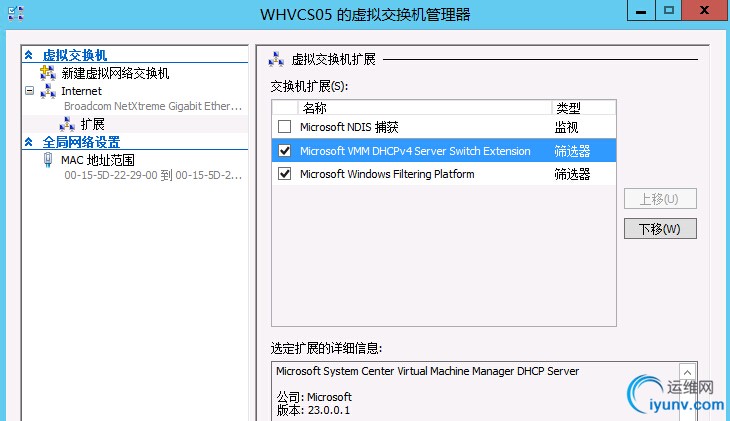The height and width of the screenshot is (421, 730).
Task: Collapse the 全局网络设置 section chevron
Action: coord(29,142)
